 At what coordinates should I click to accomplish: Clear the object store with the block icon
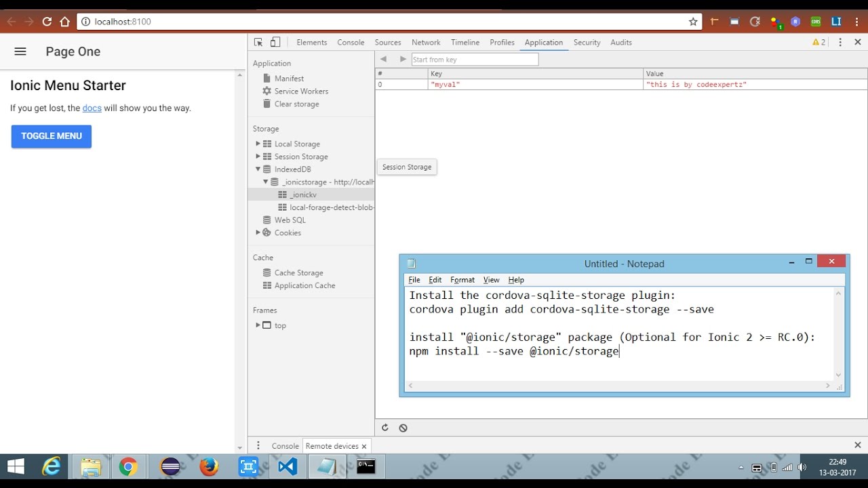[403, 428]
